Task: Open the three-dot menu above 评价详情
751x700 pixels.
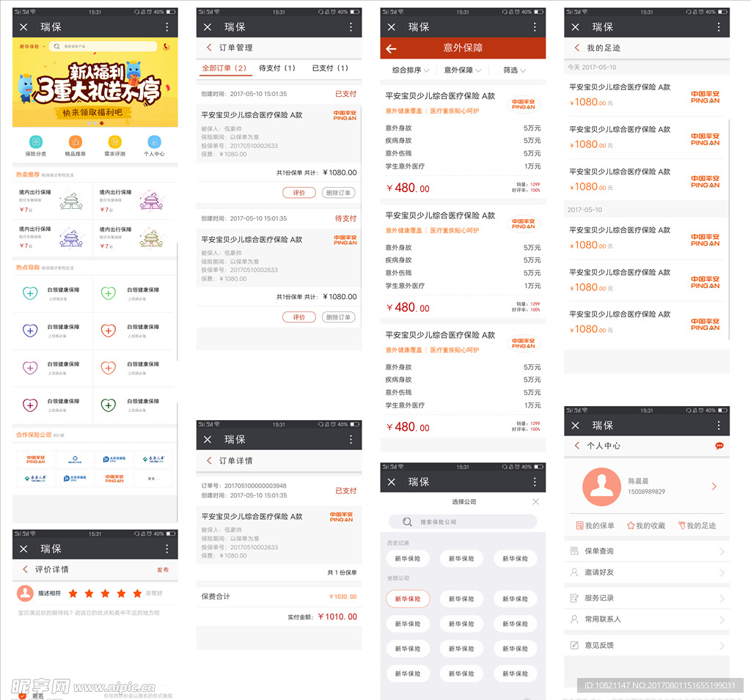Action: (166, 549)
